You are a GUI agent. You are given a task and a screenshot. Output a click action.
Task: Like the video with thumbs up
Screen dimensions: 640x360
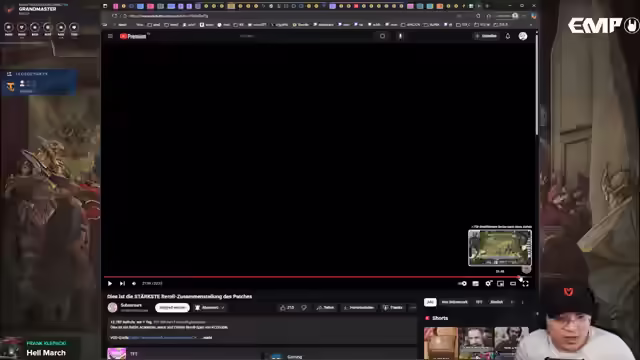tap(287, 307)
